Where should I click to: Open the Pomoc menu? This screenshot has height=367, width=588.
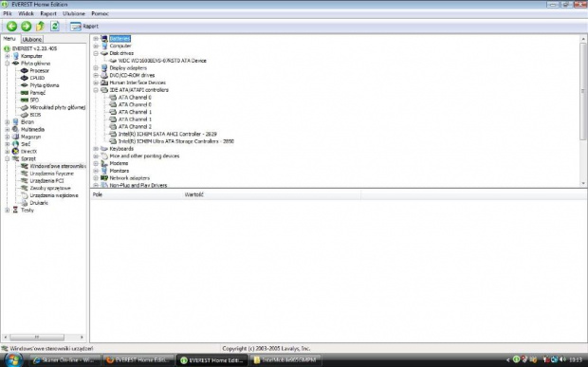pyautogui.click(x=100, y=13)
